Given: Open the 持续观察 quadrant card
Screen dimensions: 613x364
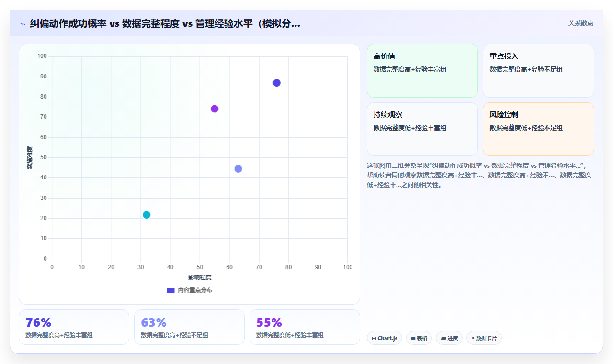Looking at the screenshot, I should click(422, 129).
